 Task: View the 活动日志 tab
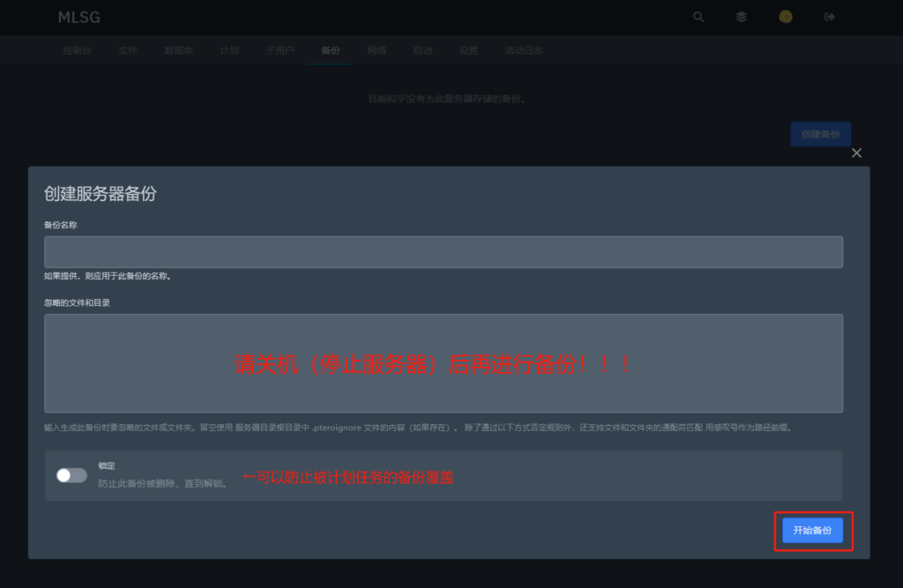pos(524,50)
